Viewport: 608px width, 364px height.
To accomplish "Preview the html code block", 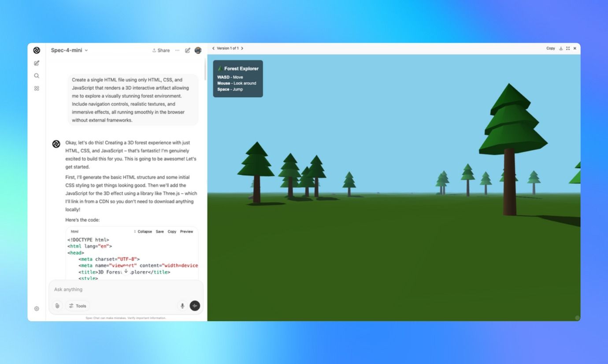I will [186, 231].
